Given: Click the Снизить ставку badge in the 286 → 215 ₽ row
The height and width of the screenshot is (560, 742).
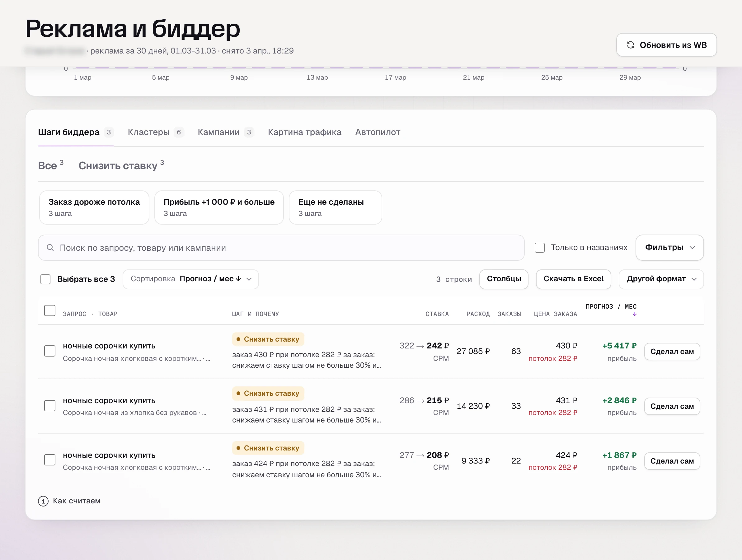Looking at the screenshot, I should tap(268, 393).
